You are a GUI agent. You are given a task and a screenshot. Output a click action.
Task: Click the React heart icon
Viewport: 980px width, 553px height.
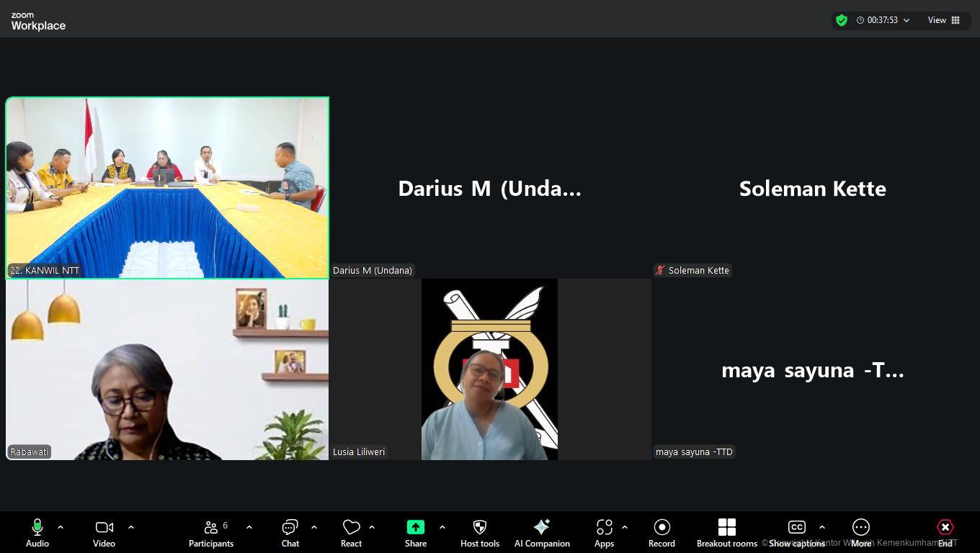(x=351, y=533)
